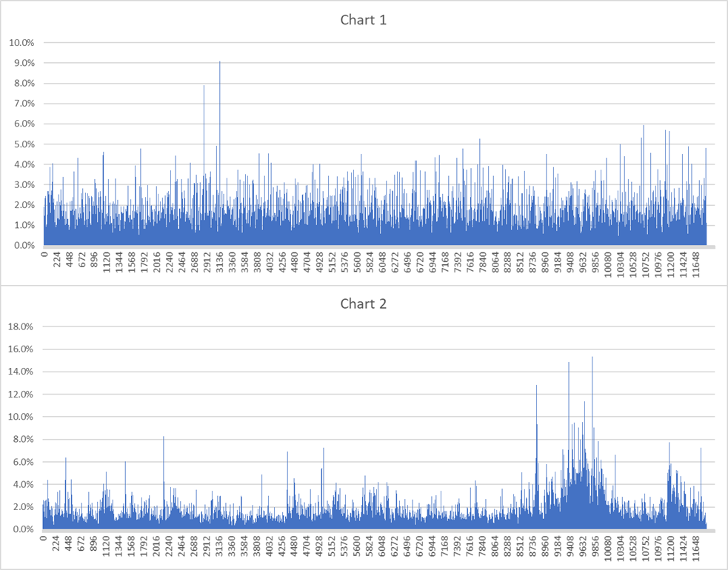Image resolution: width=728 pixels, height=570 pixels.
Task: Click the 3136 x-axis label in Chart 1
Action: [x=219, y=264]
